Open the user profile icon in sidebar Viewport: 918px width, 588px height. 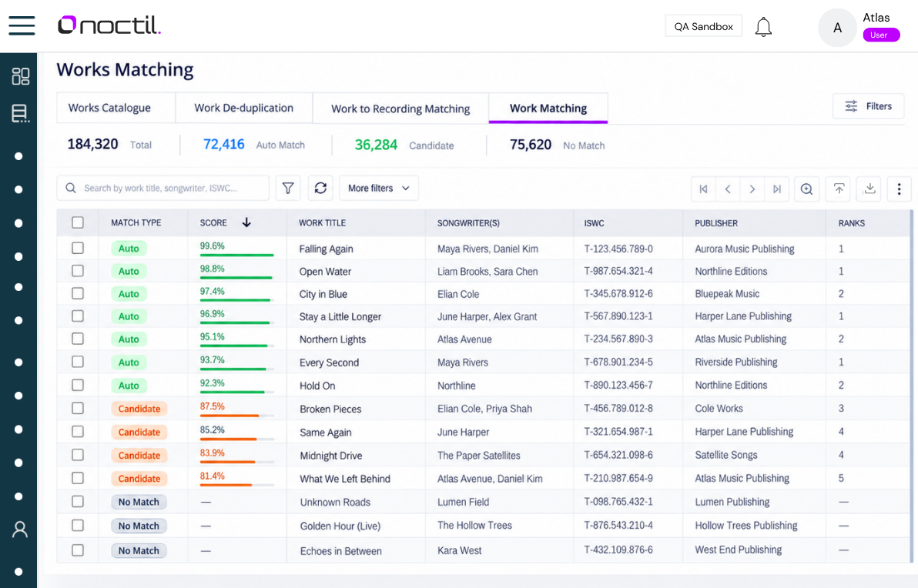[20, 530]
